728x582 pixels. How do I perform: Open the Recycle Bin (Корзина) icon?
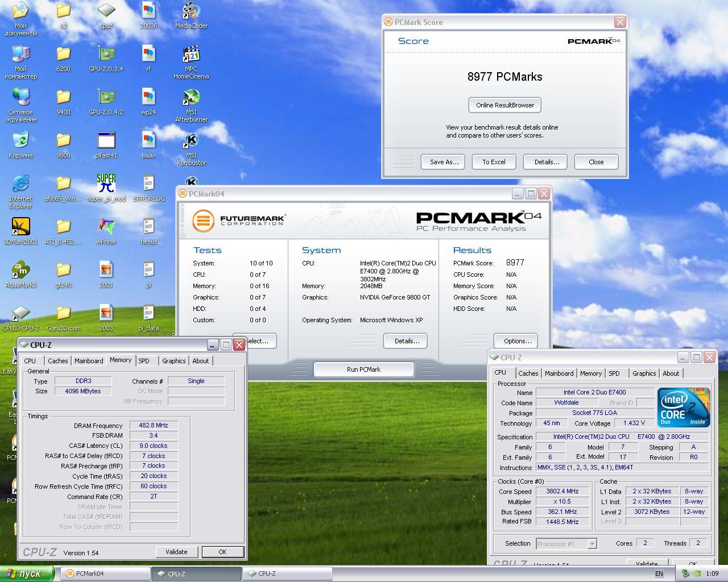tap(20, 145)
